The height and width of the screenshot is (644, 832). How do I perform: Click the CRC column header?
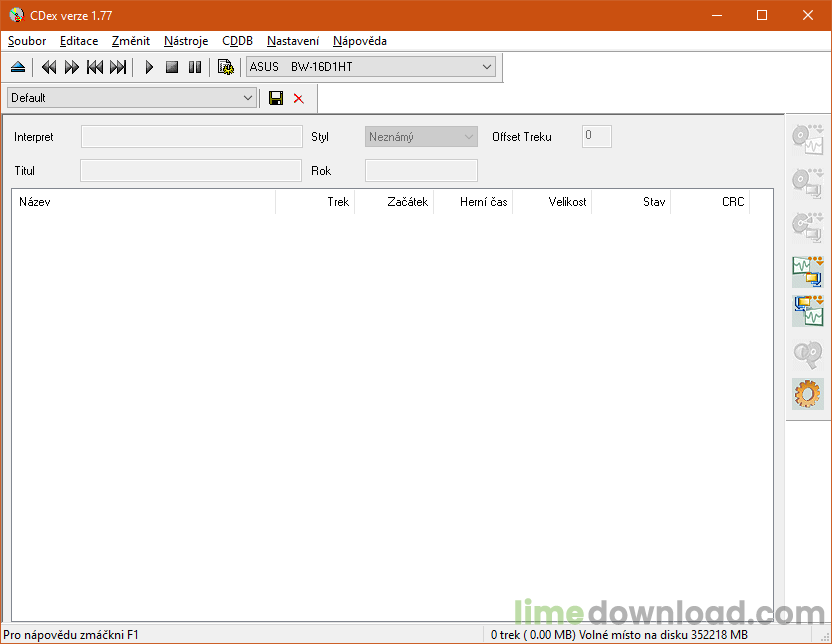pyautogui.click(x=710, y=202)
